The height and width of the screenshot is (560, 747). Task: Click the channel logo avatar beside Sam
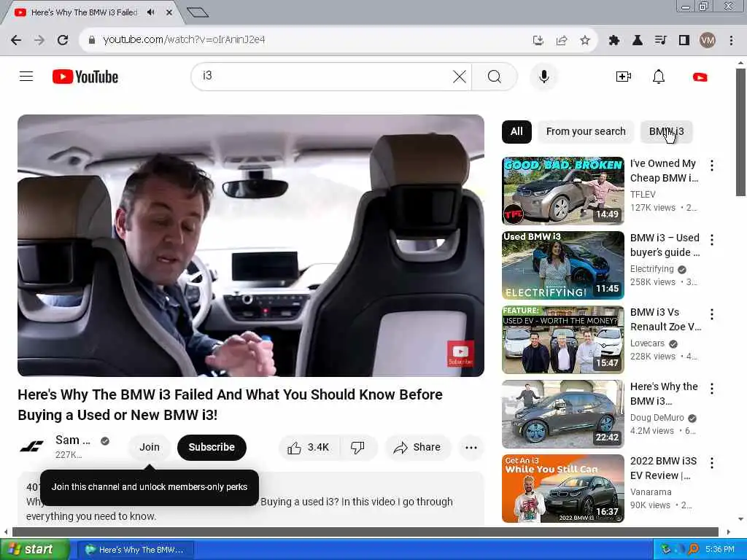(x=31, y=447)
